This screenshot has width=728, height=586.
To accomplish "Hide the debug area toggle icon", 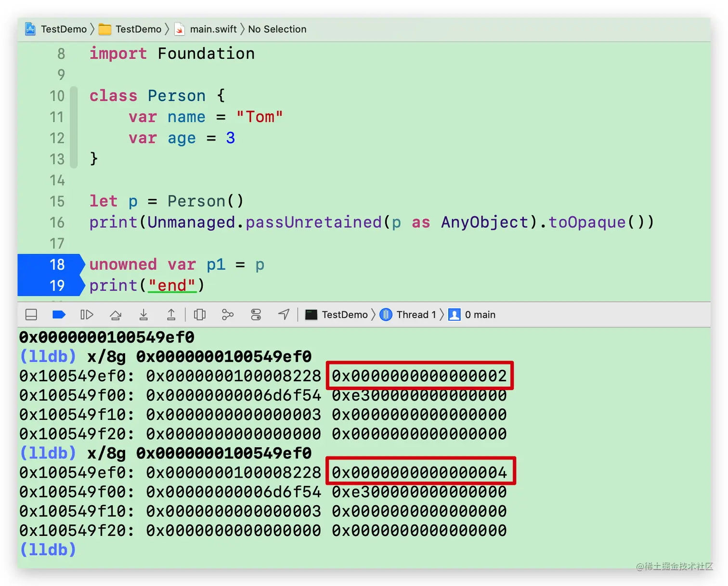I will coord(31,315).
